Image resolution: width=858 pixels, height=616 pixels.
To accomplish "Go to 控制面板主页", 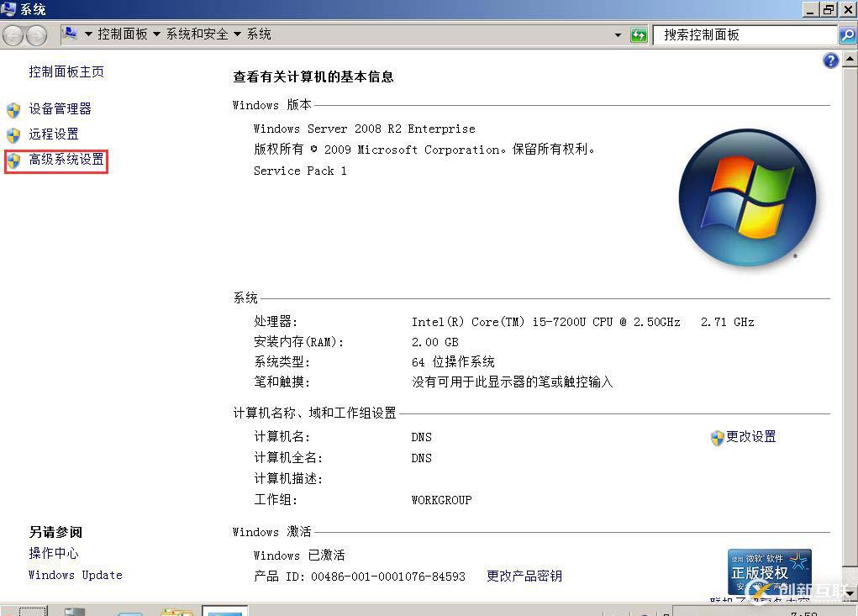I will [66, 71].
